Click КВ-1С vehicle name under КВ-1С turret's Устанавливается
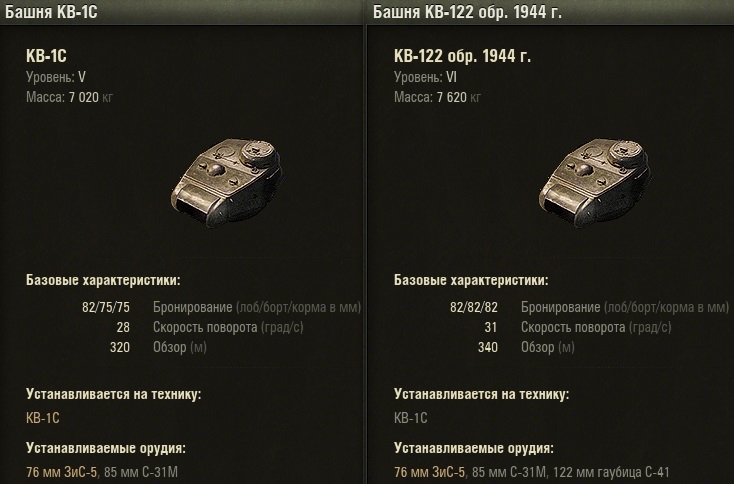Image resolution: width=734 pixels, height=484 pixels. pyautogui.click(x=42, y=418)
